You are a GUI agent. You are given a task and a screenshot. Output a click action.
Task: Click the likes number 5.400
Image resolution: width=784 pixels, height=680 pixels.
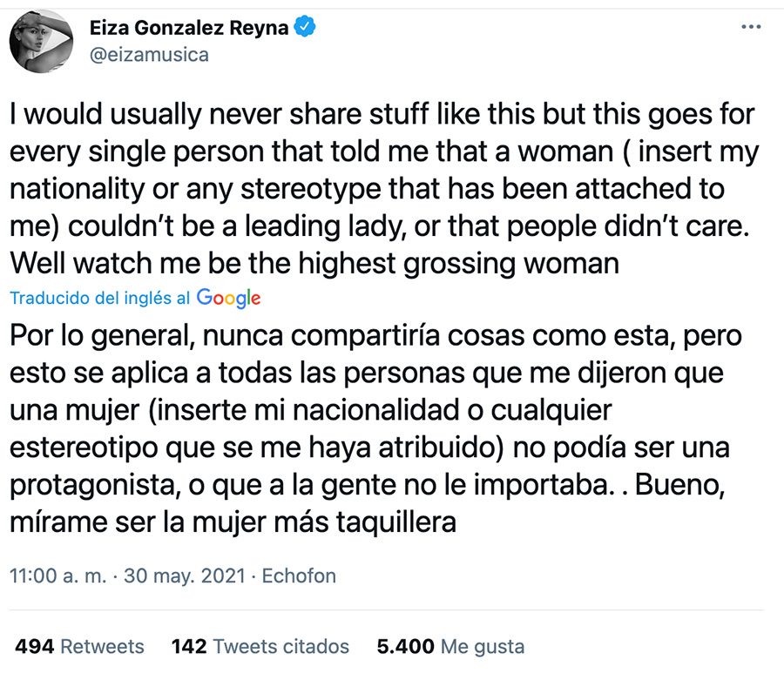click(405, 647)
